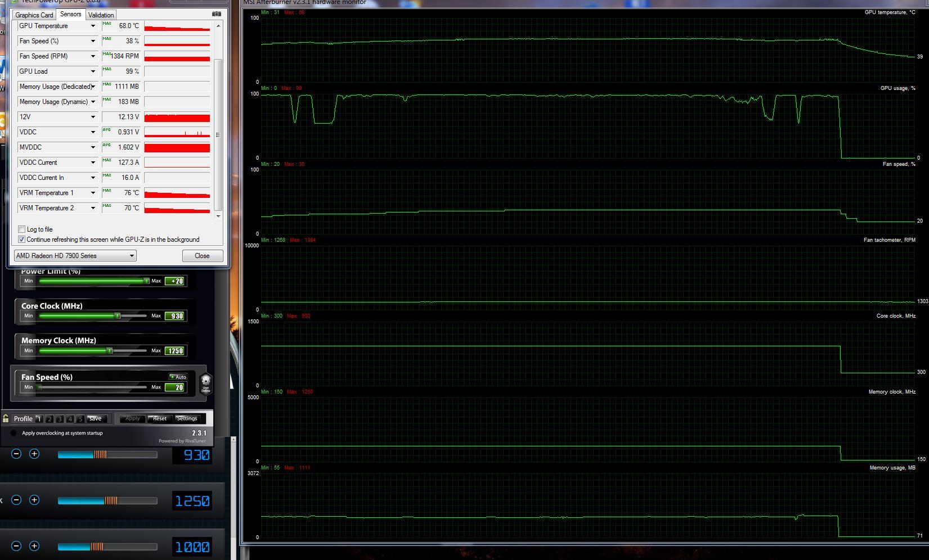929x560 pixels.
Task: Click minus button beside 1000 readout
Action: (x=16, y=546)
